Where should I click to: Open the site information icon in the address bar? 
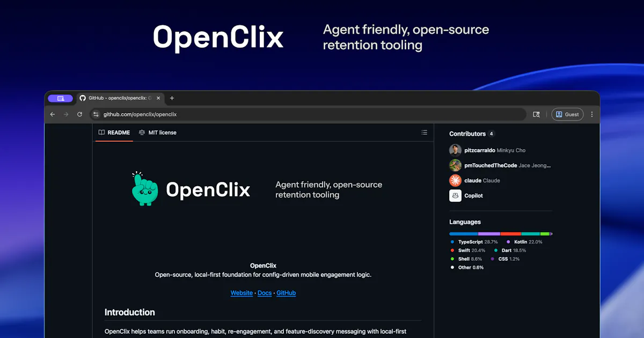pyautogui.click(x=96, y=114)
